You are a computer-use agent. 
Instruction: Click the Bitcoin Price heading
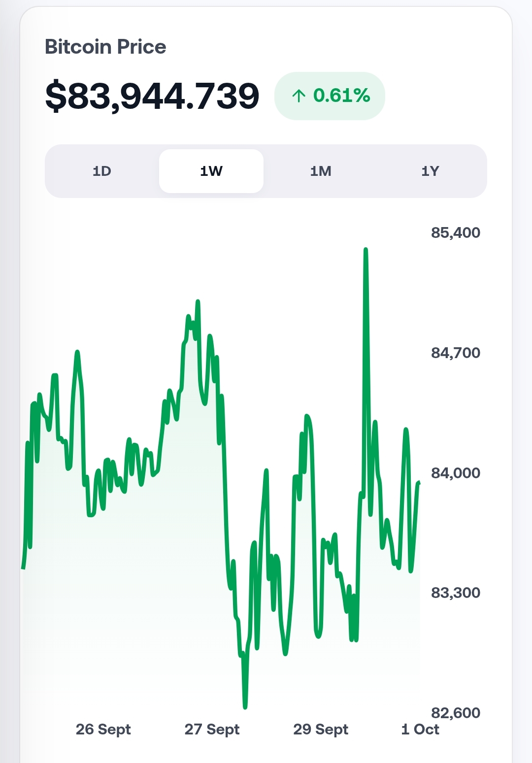coord(105,47)
